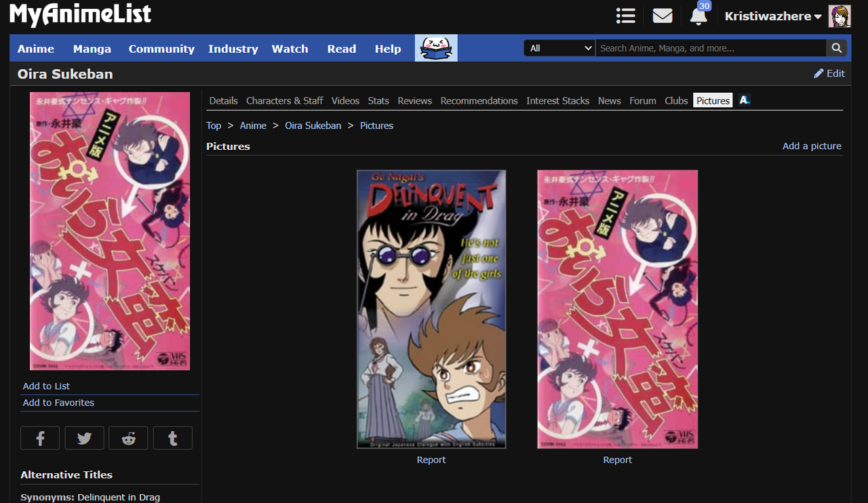Open the Delinquent in Drag cover image

431,309
